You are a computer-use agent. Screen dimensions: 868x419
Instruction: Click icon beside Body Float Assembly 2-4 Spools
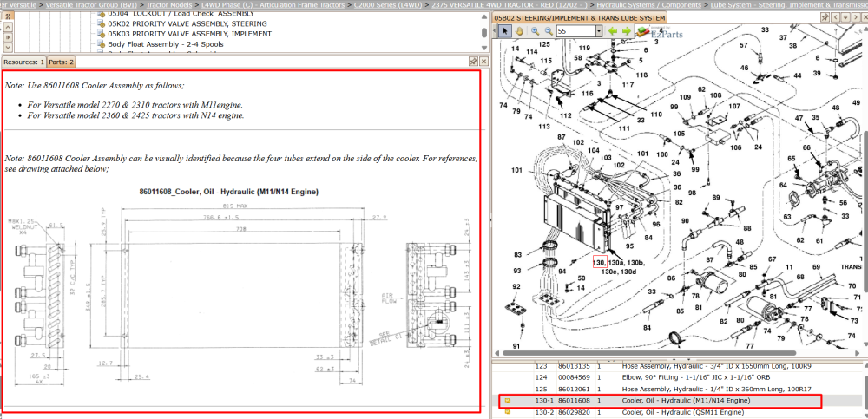pyautogui.click(x=102, y=43)
